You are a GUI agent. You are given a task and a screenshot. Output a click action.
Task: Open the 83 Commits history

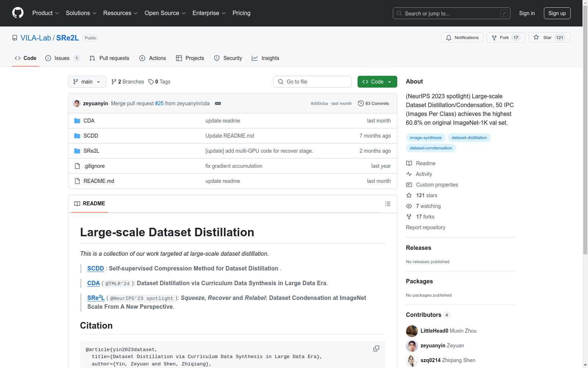coord(373,103)
